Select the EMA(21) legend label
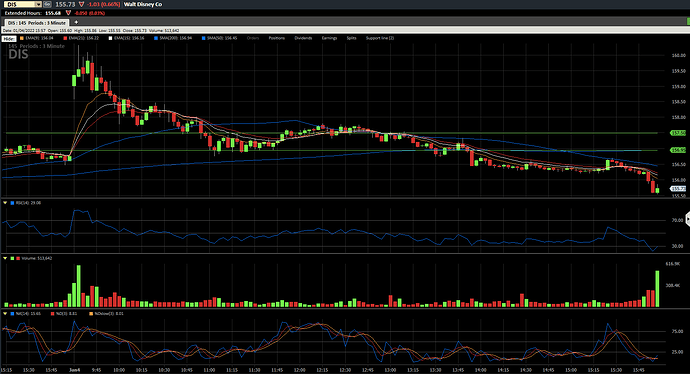The height and width of the screenshot is (374, 690). pos(84,38)
